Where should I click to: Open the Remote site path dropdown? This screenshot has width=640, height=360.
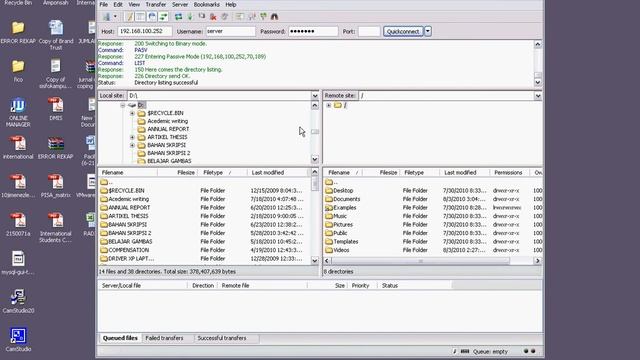(538, 96)
